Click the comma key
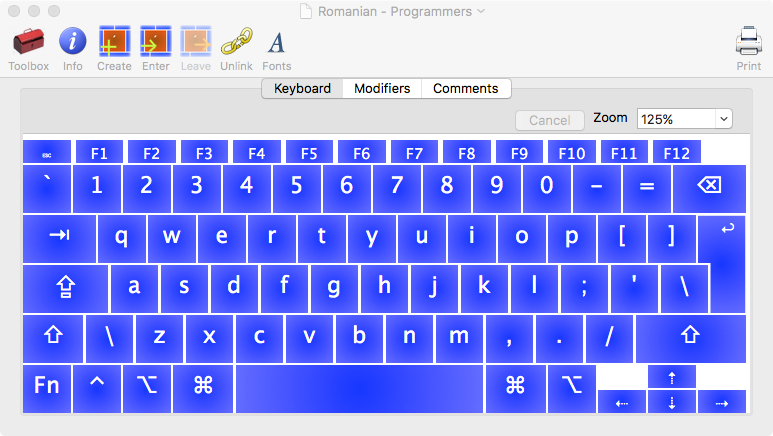Image resolution: width=773 pixels, height=436 pixels. [509, 339]
